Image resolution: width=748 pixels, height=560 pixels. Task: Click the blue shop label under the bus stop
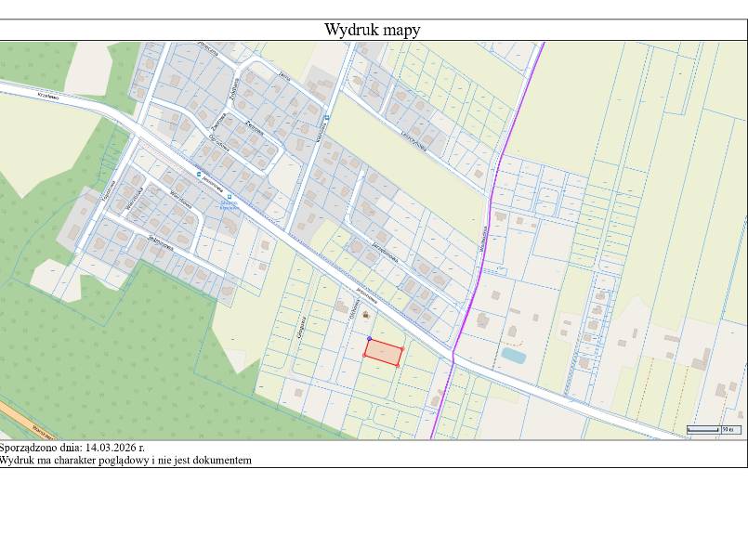[x=230, y=205]
